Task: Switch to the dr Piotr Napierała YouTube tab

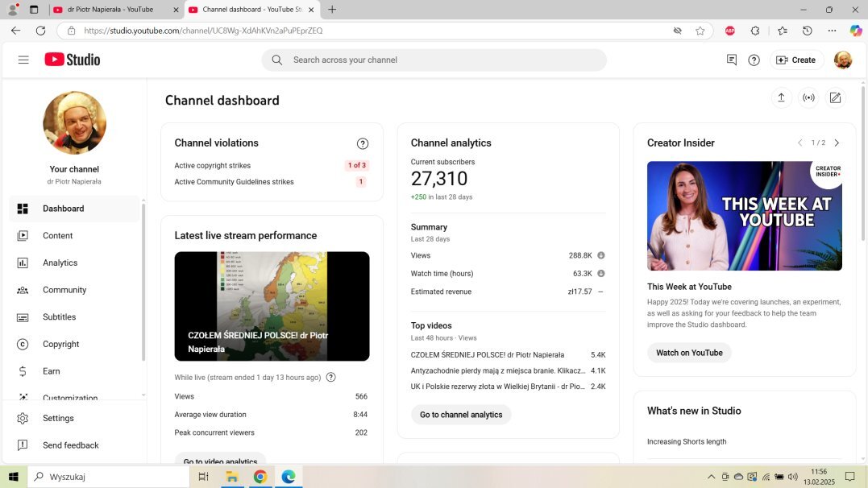Action: point(113,10)
